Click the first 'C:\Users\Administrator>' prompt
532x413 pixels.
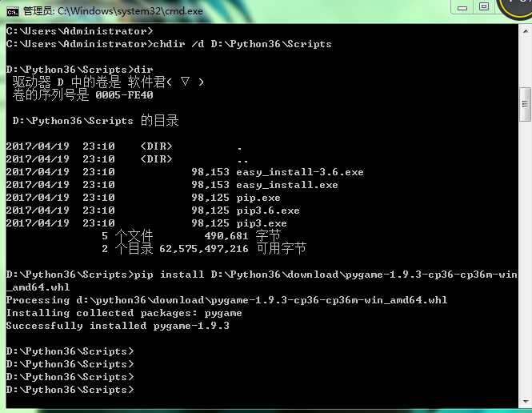79,31
